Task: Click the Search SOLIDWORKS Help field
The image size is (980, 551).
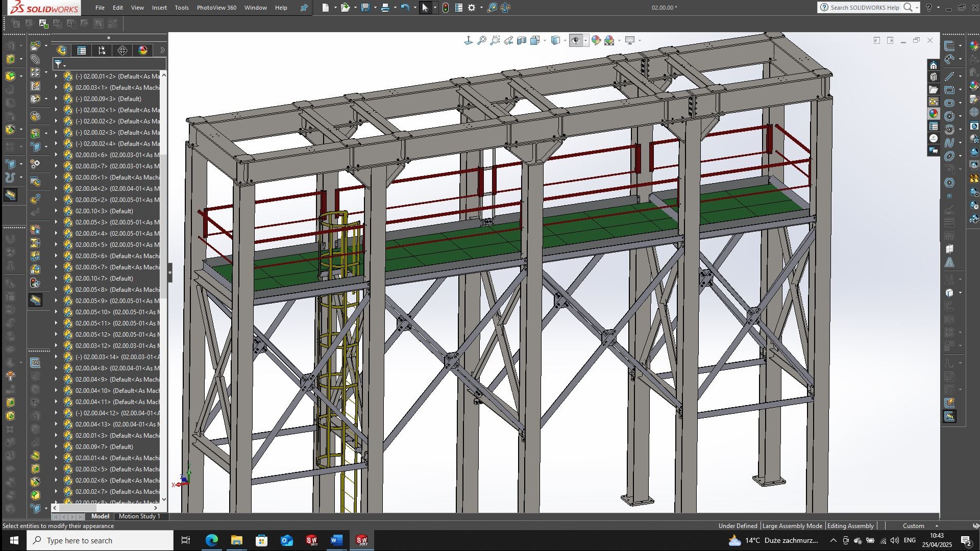Action: pyautogui.click(x=865, y=8)
